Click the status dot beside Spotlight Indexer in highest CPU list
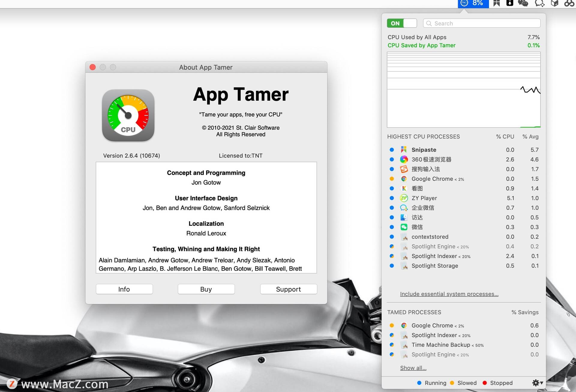This screenshot has width=576, height=392. [391, 256]
